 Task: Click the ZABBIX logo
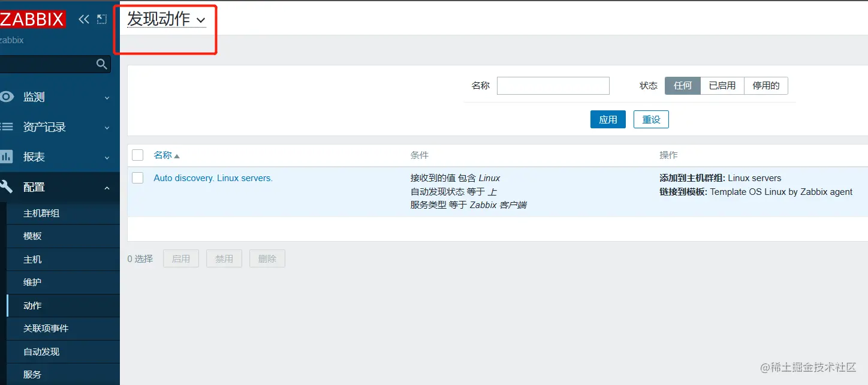coord(32,19)
